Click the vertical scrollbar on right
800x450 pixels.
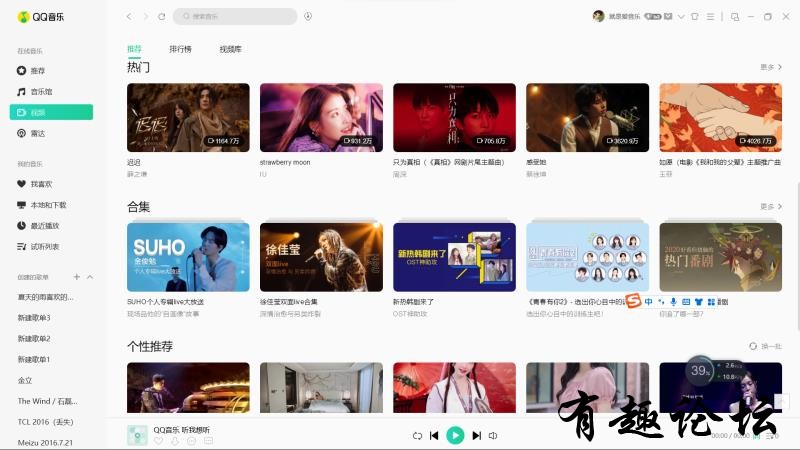[x=797, y=255]
